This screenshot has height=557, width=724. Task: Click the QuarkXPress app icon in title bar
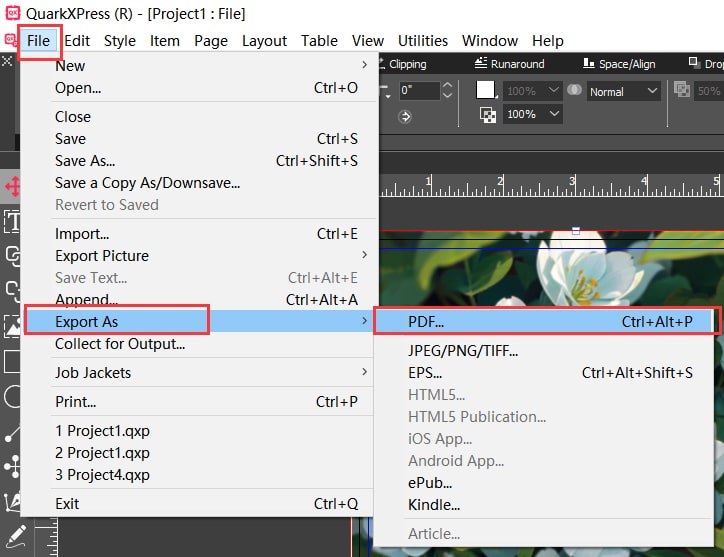[12, 13]
